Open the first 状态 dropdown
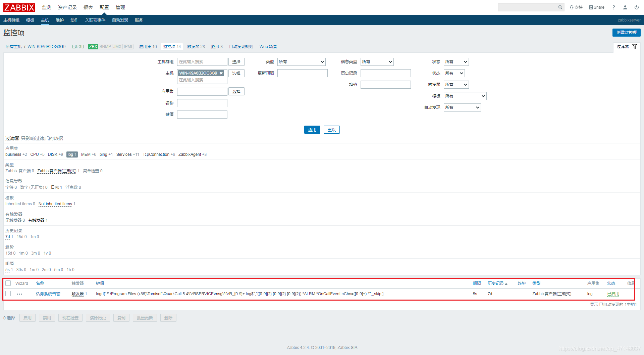Viewport: 644px width, 355px height. click(x=456, y=62)
